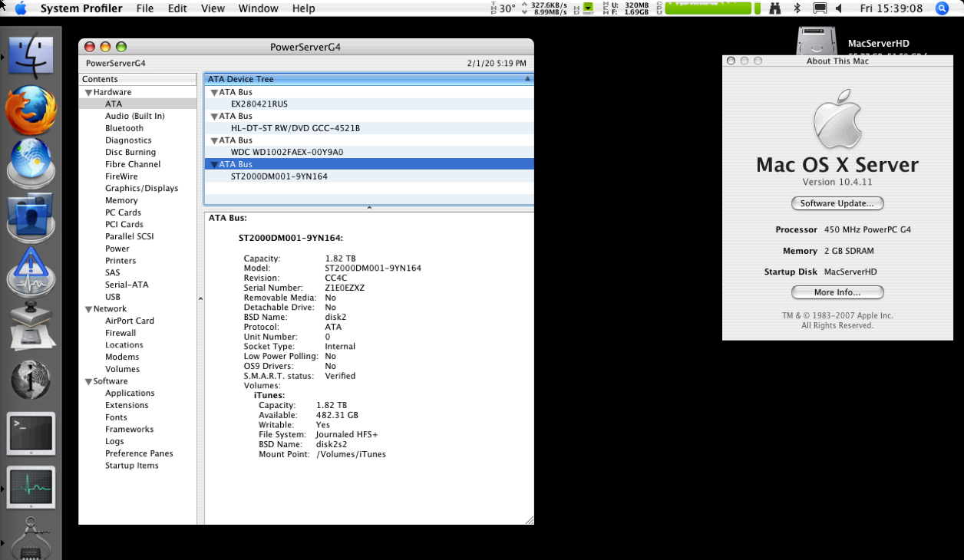The width and height of the screenshot is (964, 560).
Task: Click the Bluetooth menu bar icon
Action: pos(797,8)
